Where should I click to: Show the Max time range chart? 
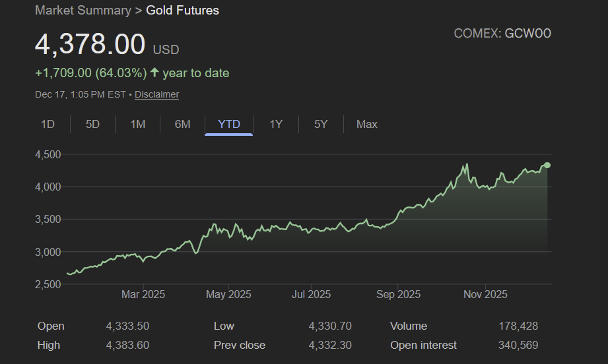click(366, 124)
